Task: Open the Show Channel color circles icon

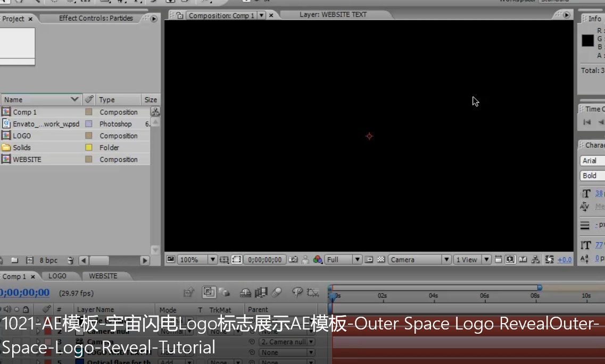Action: [318, 260]
